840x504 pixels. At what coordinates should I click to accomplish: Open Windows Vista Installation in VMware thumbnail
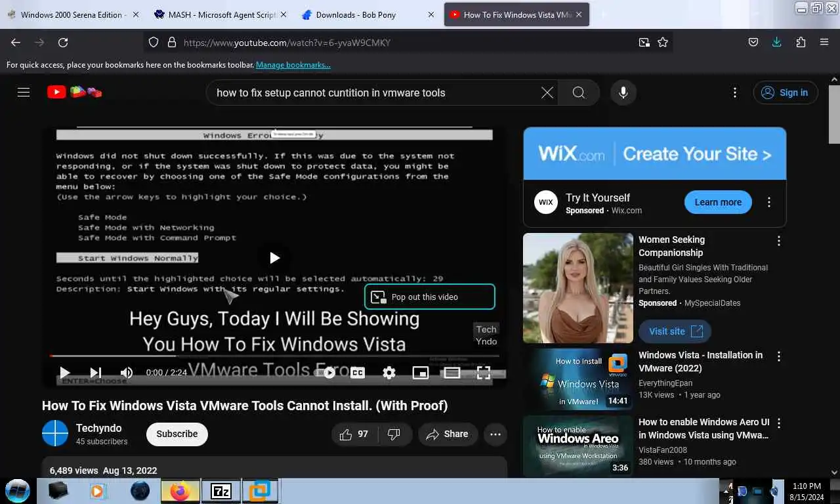click(578, 379)
